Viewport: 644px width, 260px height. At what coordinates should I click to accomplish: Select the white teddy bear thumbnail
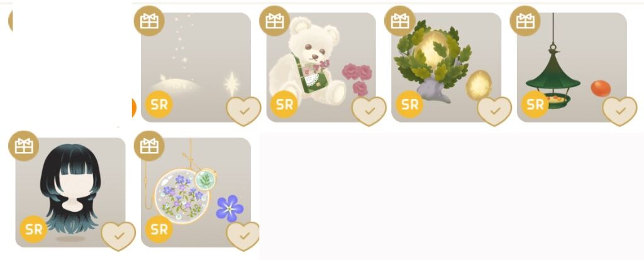321,67
